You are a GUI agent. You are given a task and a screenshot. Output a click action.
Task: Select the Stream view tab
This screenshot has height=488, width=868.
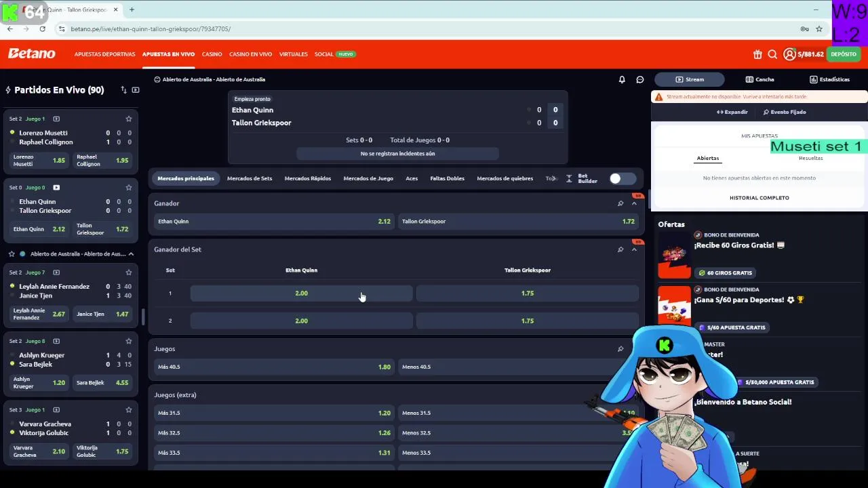point(690,79)
